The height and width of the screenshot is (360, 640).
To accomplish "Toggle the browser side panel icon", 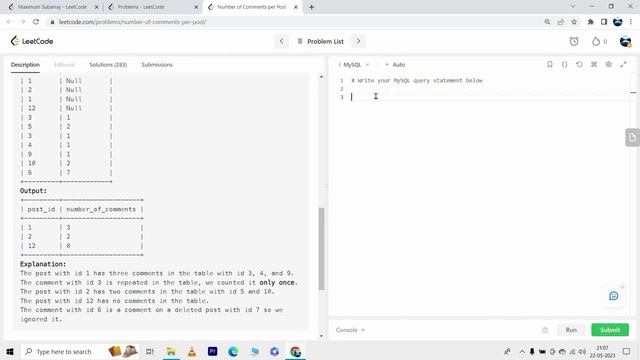I will [604, 22].
